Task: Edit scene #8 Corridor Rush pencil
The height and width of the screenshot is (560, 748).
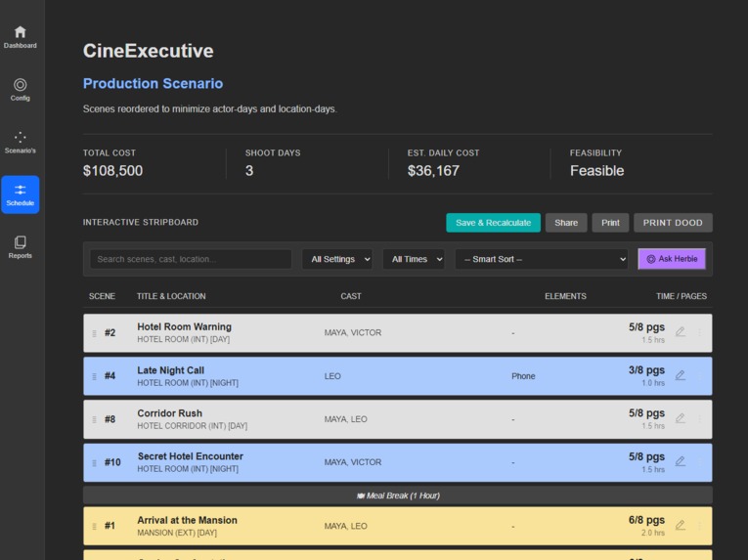Action: coord(681,418)
